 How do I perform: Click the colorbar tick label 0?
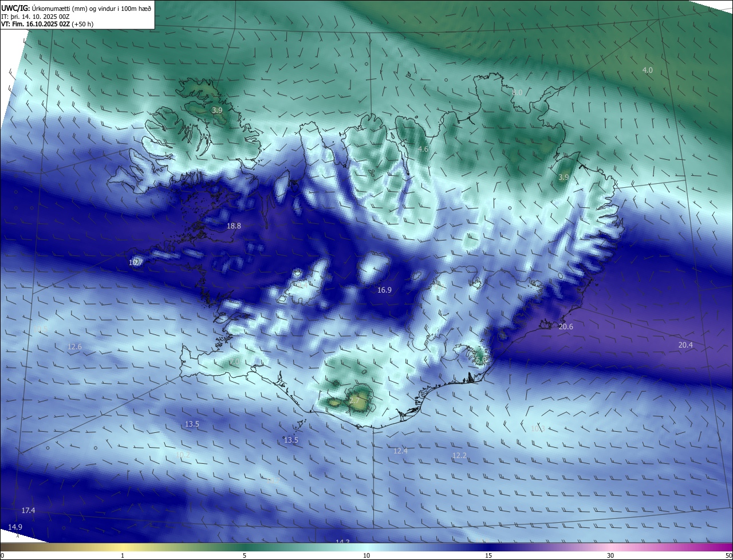pos(2,555)
